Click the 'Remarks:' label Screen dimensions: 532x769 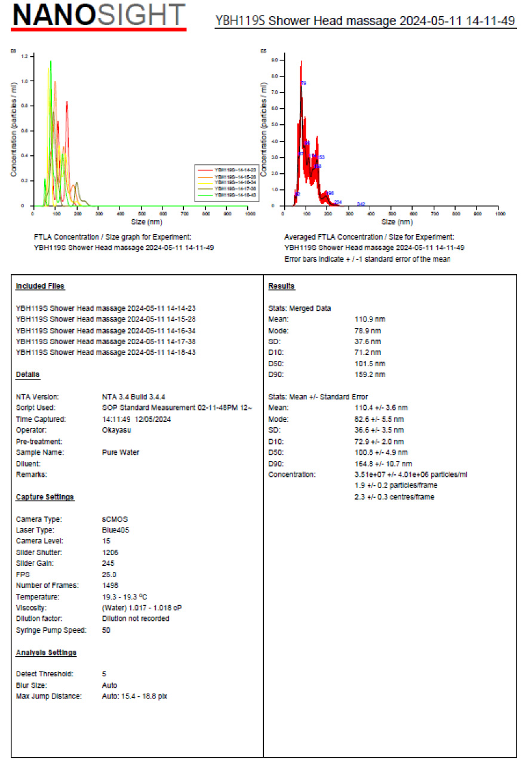coord(31,474)
